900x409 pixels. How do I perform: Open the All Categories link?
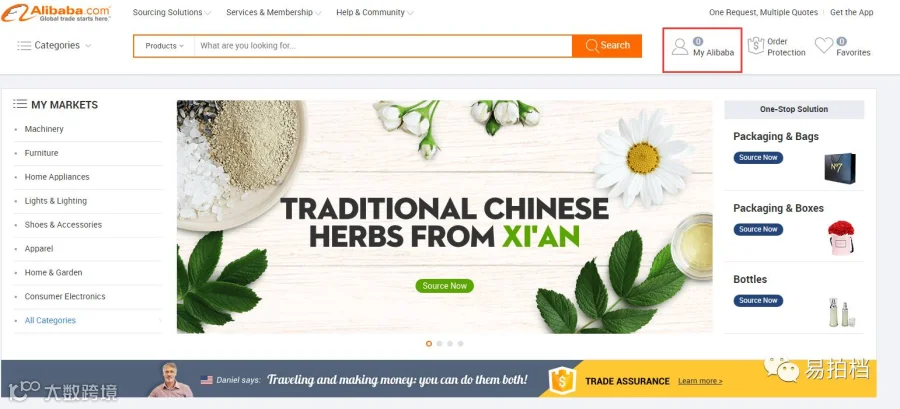point(50,320)
